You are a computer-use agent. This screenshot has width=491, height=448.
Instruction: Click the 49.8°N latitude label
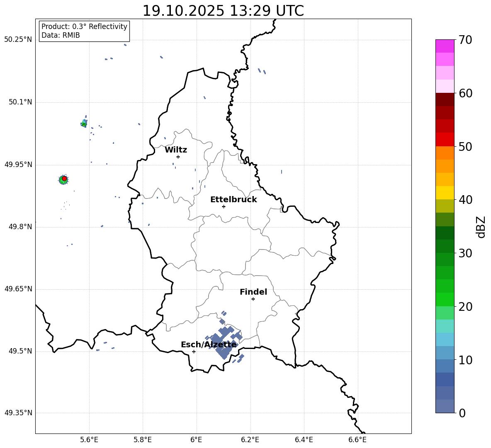pyautogui.click(x=20, y=227)
